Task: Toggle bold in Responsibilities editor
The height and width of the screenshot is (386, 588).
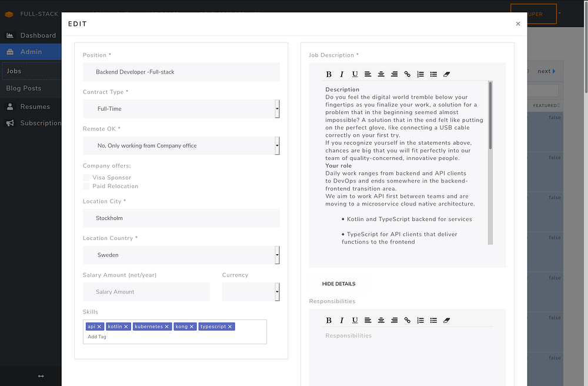Action: click(329, 320)
